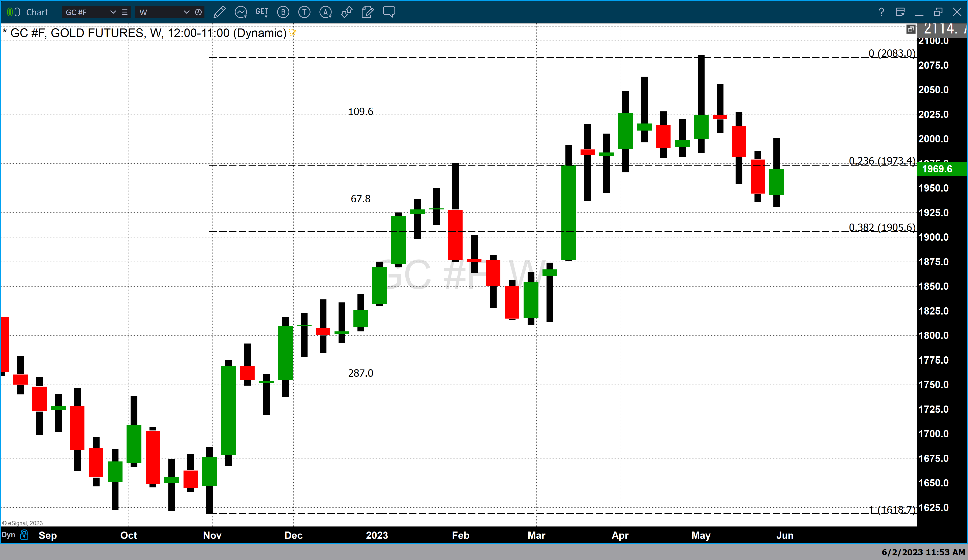
Task: Open the edit note pad icon
Action: click(x=368, y=12)
